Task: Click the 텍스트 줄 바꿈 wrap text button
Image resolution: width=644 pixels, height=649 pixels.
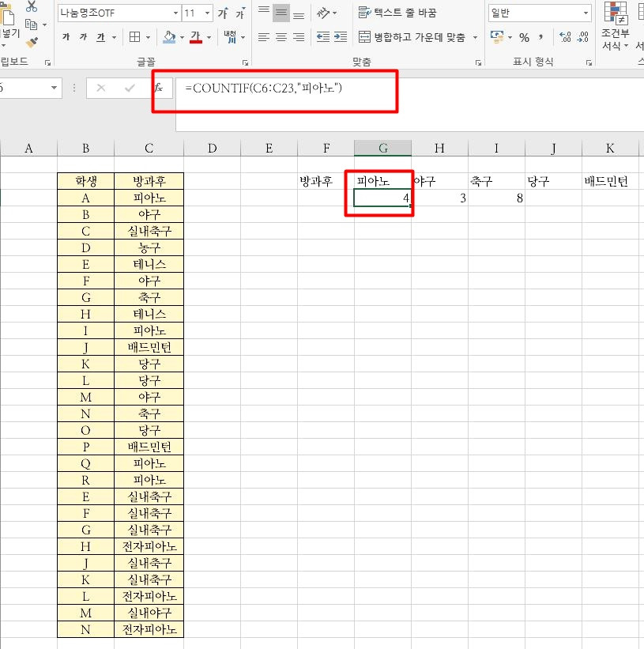Action: pyautogui.click(x=397, y=13)
